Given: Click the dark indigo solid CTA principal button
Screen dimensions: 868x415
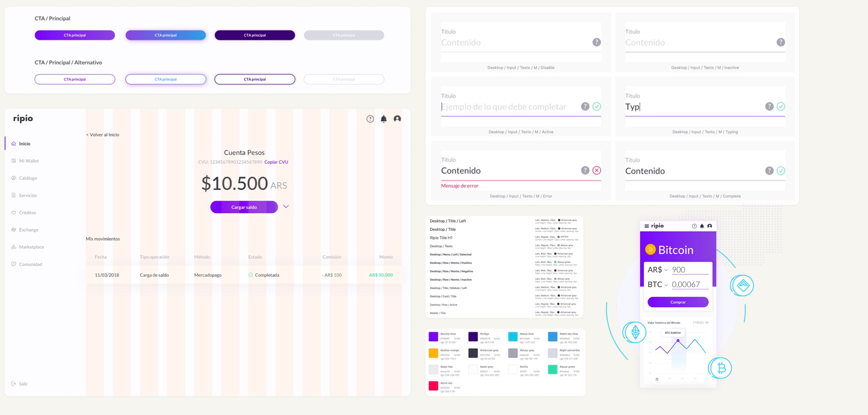Looking at the screenshot, I should [255, 35].
